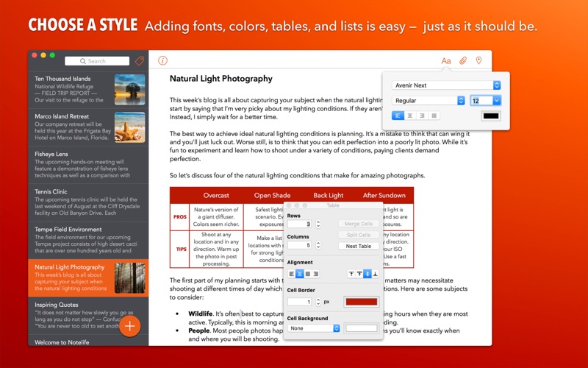Viewport: 588px width, 368px height.
Task: Select the Natural Light Photography note
Action: [x=88, y=278]
